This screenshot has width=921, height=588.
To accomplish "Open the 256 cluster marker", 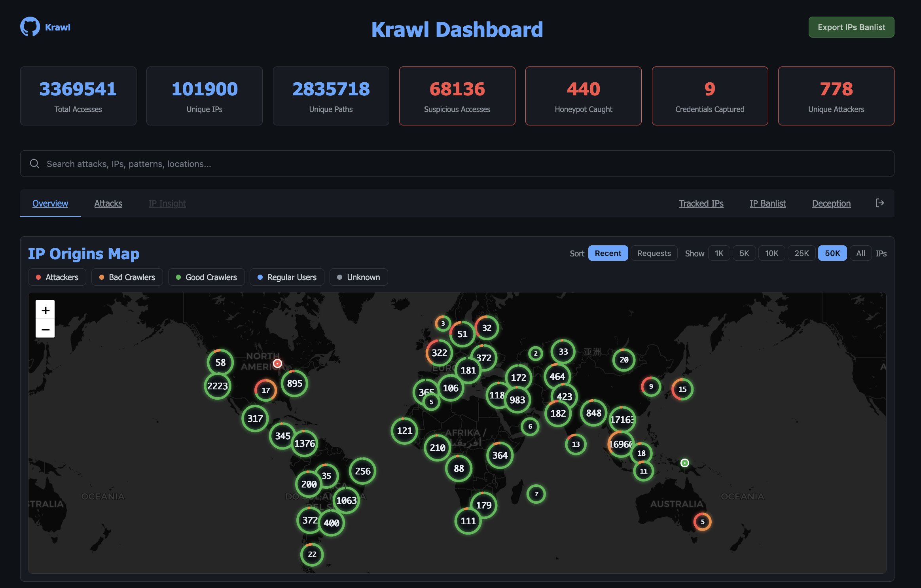I will (x=362, y=471).
